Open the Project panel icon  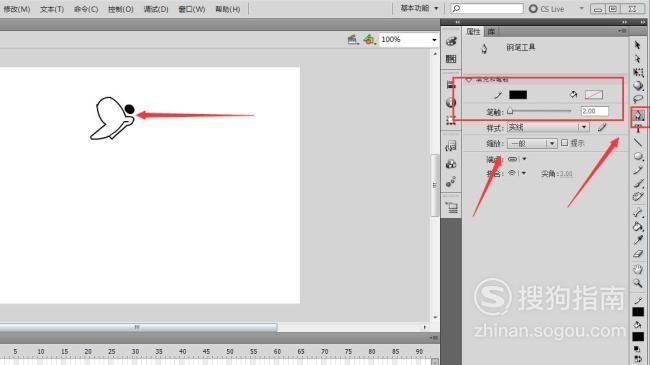click(x=452, y=207)
